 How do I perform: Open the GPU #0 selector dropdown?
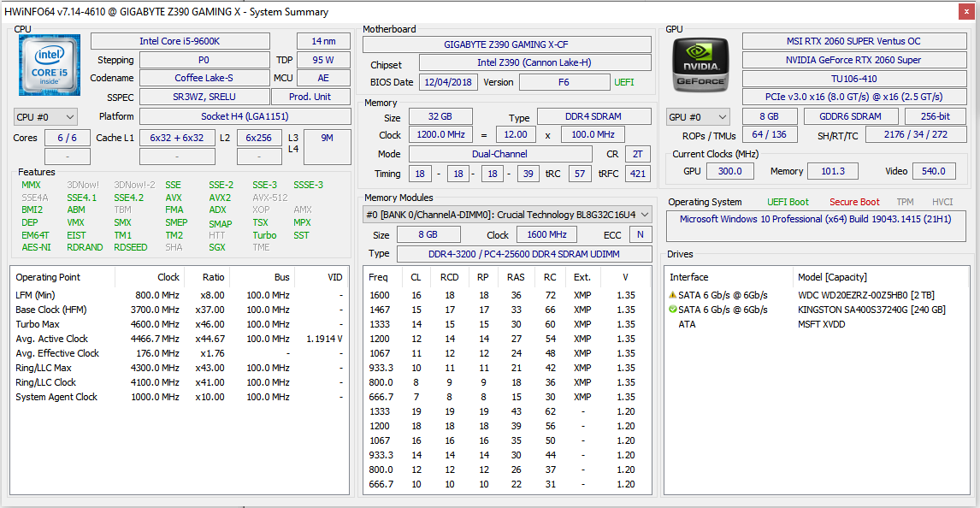click(698, 117)
